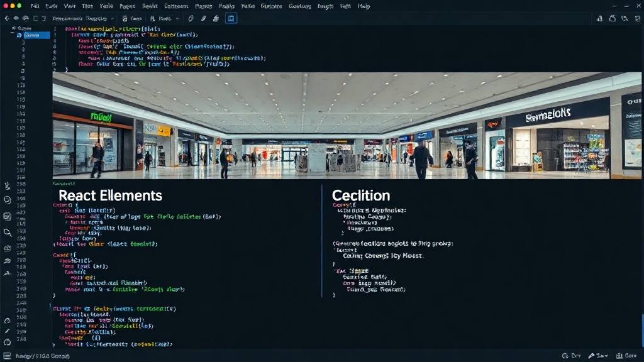Open the speech bubble icon in left sidebar
The image size is (644, 362).
click(x=7, y=200)
